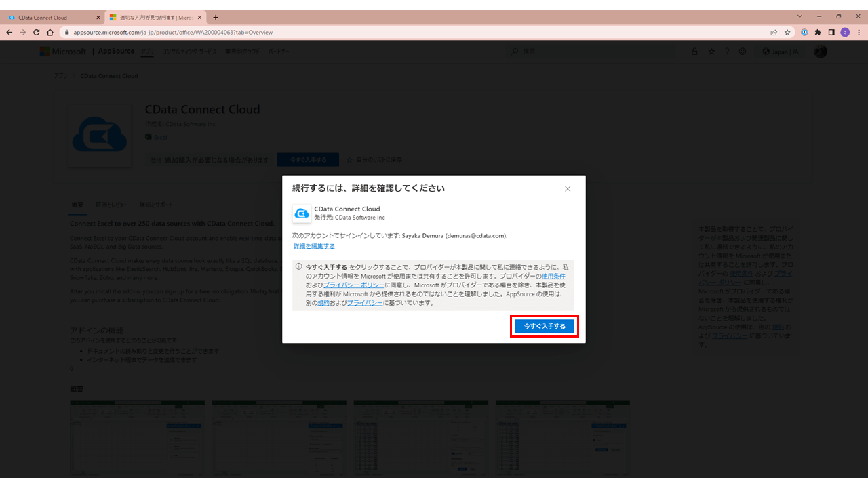Bookmark this page with the star icon
This screenshot has width=868, height=488.
click(787, 32)
